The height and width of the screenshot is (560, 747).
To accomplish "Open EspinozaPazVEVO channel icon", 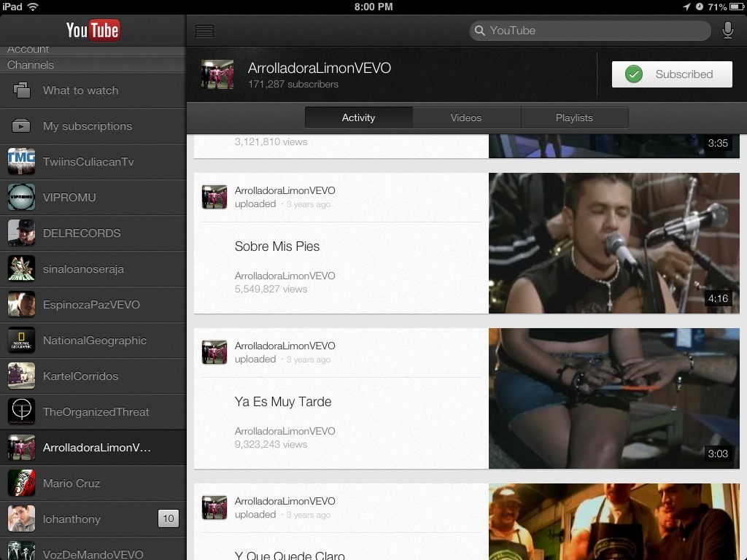I will point(21,304).
